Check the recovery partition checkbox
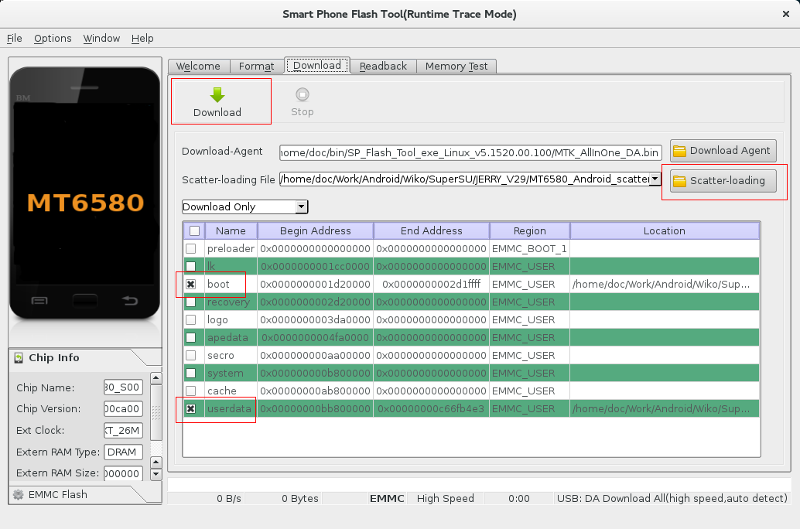The height and width of the screenshot is (529, 800). (x=191, y=302)
